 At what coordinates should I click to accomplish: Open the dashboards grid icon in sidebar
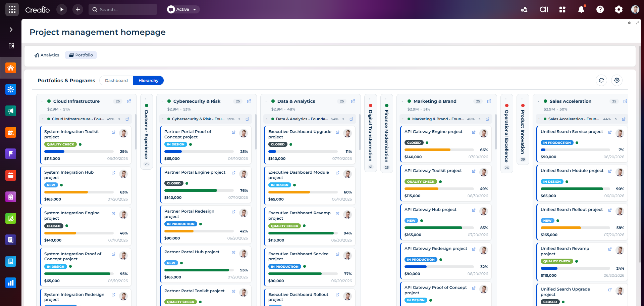pyautogui.click(x=11, y=46)
